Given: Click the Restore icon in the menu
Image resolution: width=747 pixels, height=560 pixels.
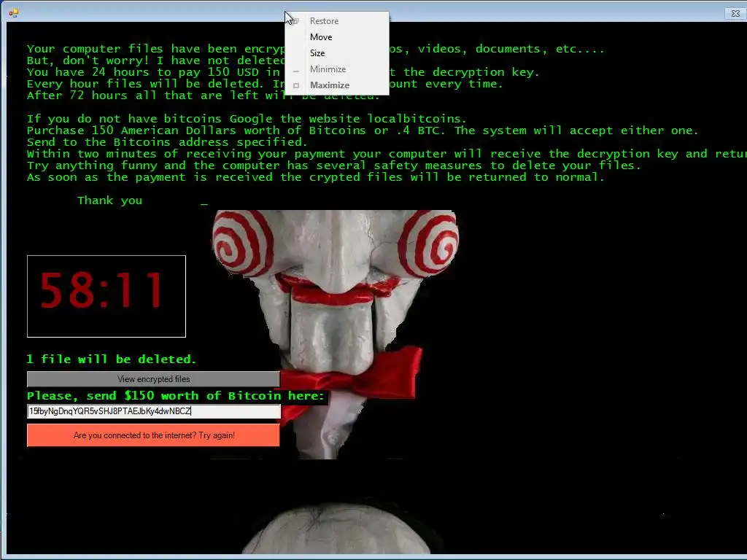Looking at the screenshot, I should (296, 21).
